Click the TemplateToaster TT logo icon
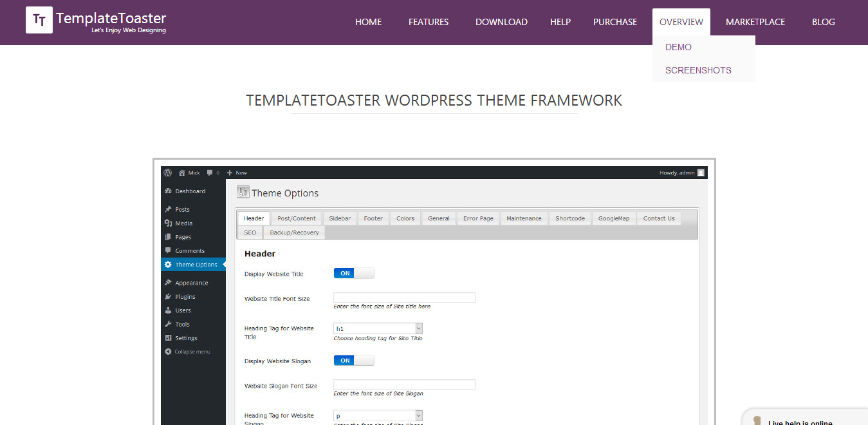 pyautogui.click(x=39, y=20)
